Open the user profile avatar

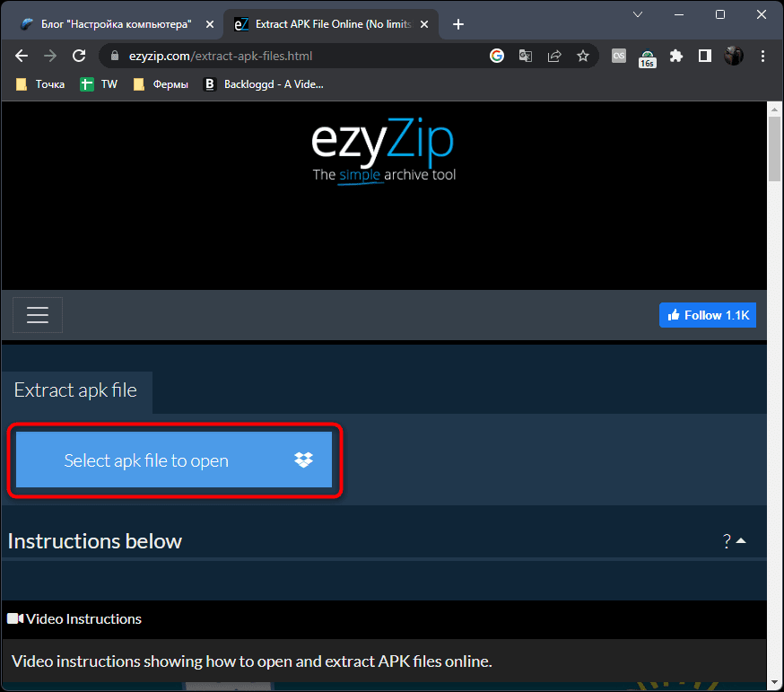[734, 56]
